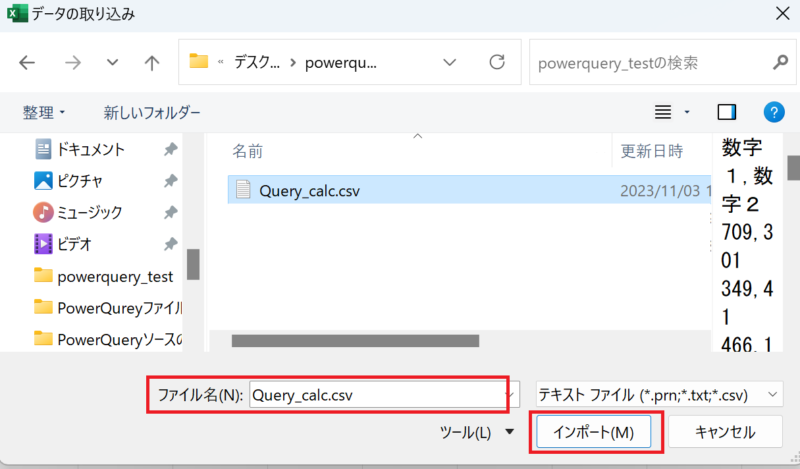The height and width of the screenshot is (469, 800).
Task: Unpin Documents folder from quick access
Action: [x=171, y=150]
